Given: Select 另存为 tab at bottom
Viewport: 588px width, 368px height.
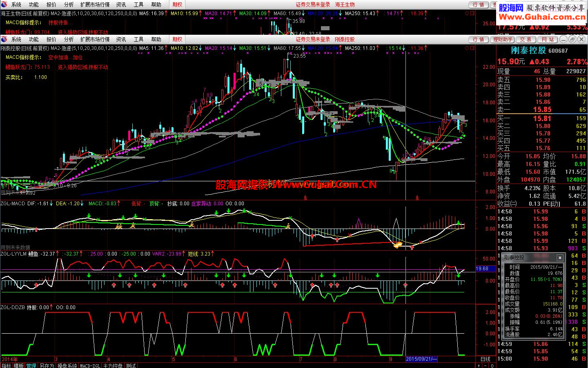Looking at the screenshot, I should coord(47,366).
